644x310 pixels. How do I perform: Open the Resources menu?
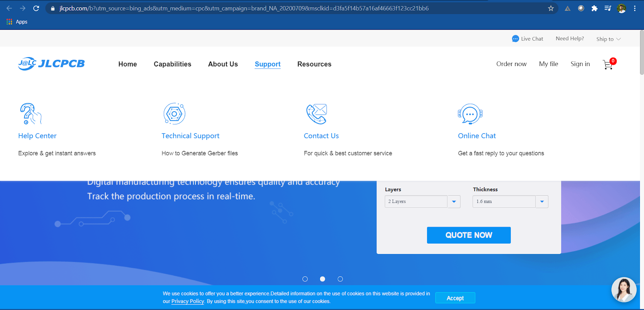(314, 64)
